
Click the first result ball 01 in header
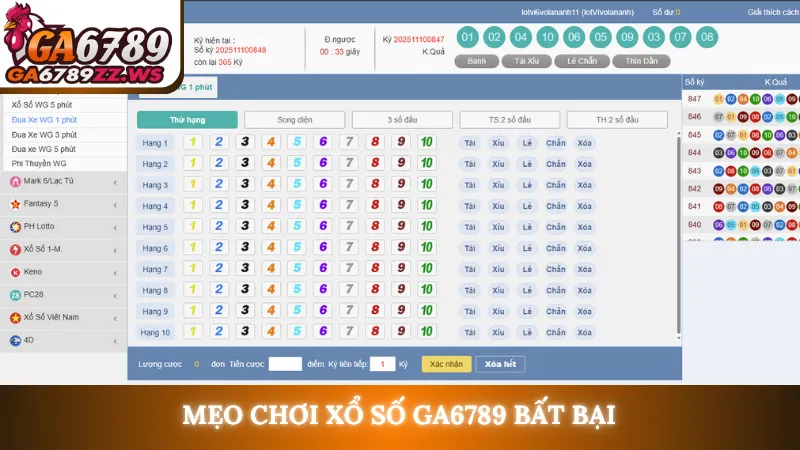(467, 37)
